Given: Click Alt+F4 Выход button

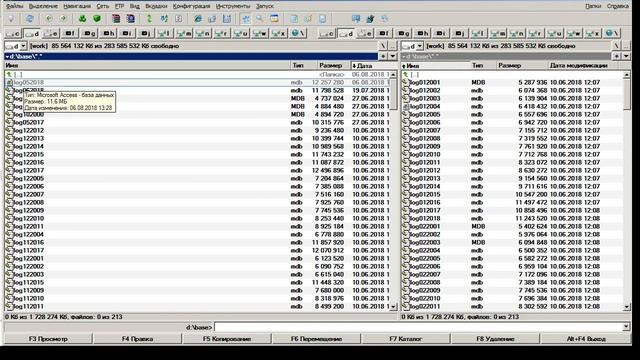Looking at the screenshot, I should (x=586, y=339).
